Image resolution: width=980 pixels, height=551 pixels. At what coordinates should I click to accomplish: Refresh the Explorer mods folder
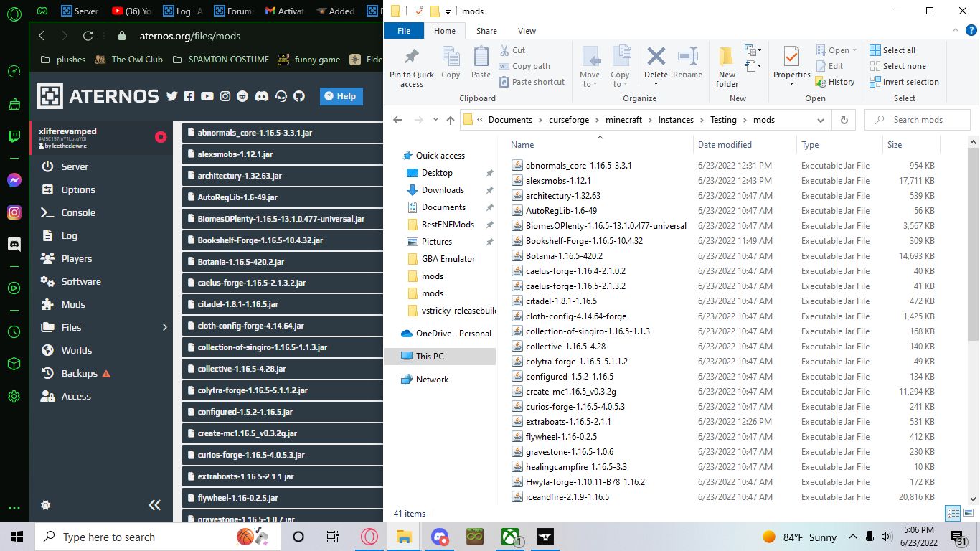click(x=844, y=121)
